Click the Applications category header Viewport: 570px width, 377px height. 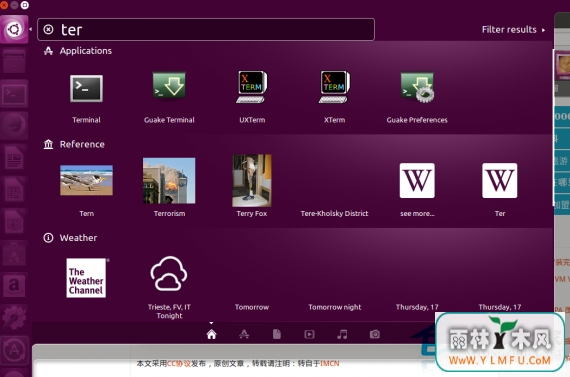pos(78,51)
